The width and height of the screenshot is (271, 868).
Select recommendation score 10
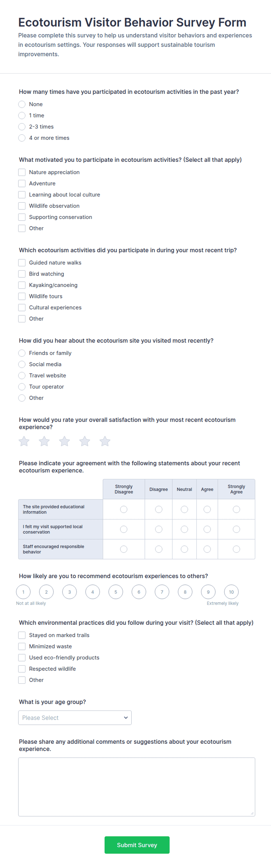pyautogui.click(x=231, y=592)
